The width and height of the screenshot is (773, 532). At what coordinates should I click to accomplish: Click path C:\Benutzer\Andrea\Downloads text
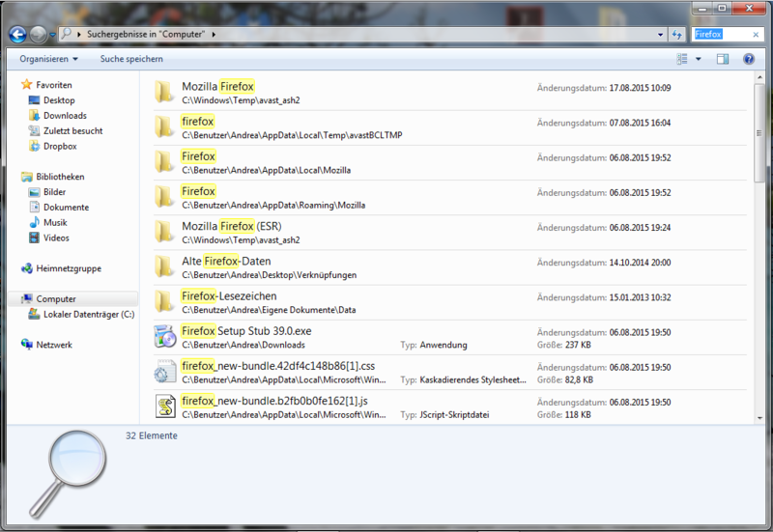coord(243,345)
